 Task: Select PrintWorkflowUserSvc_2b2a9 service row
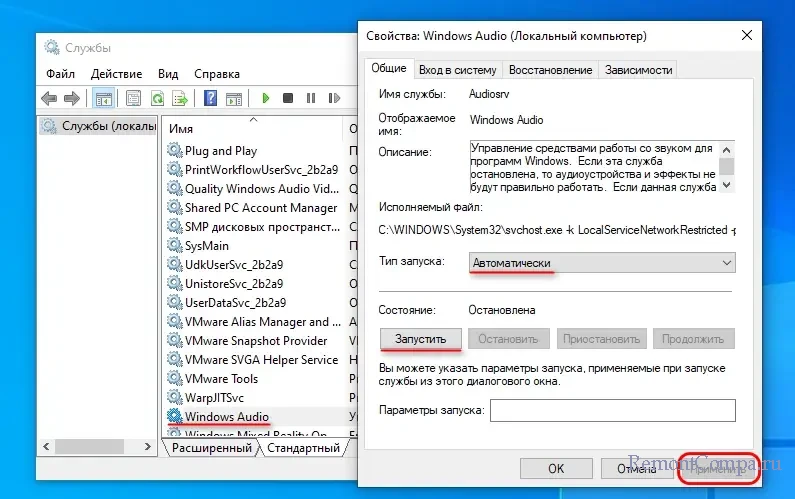pyautogui.click(x=261, y=169)
